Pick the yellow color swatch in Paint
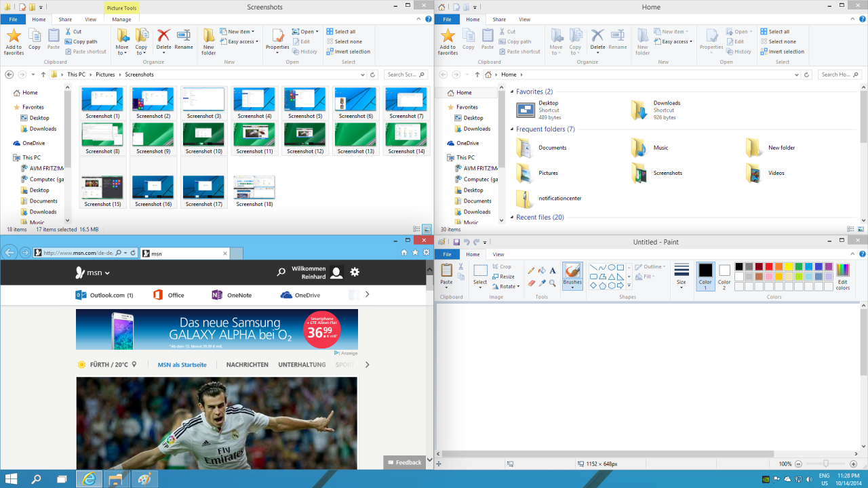This screenshot has width=868, height=488. tap(789, 267)
